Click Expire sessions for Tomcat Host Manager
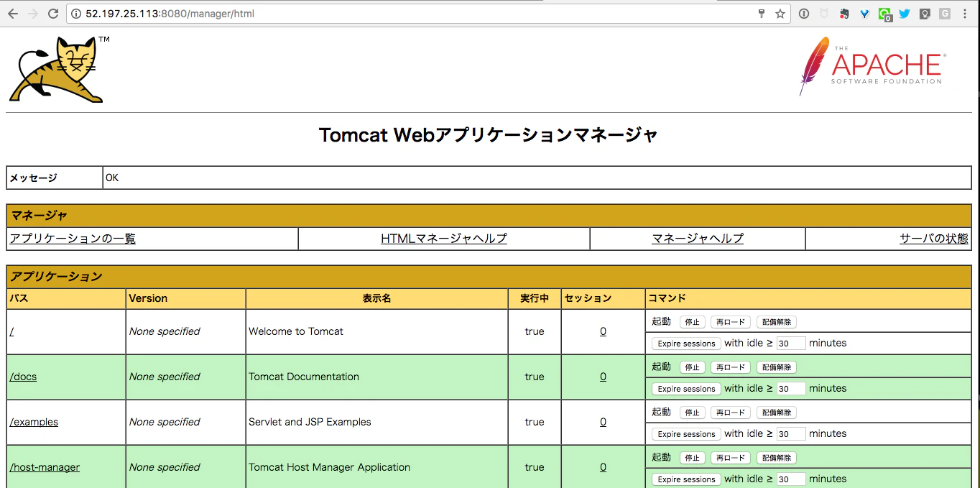980x488 pixels. 686,479
